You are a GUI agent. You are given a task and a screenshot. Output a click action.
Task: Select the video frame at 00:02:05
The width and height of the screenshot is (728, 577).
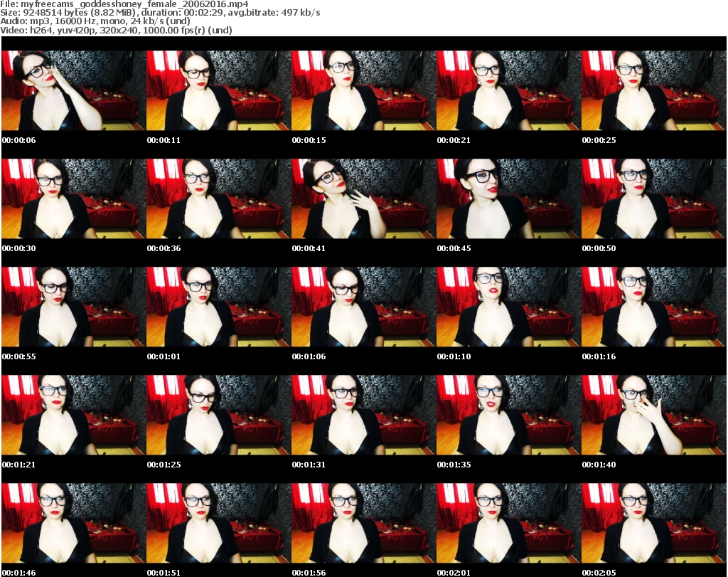(x=653, y=523)
